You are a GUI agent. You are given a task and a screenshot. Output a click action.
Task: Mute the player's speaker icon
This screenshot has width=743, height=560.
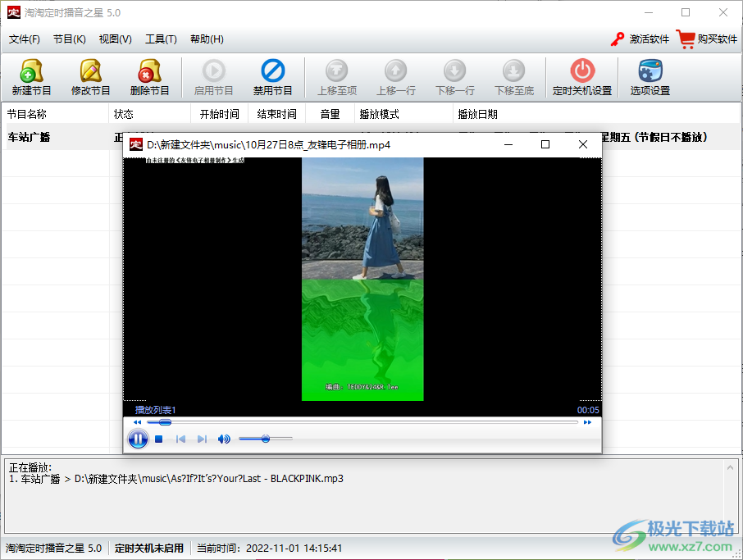pos(224,439)
